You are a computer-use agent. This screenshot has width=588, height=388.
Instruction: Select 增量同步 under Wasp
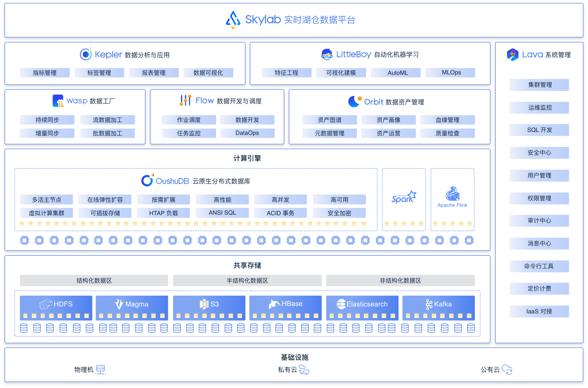(47, 133)
